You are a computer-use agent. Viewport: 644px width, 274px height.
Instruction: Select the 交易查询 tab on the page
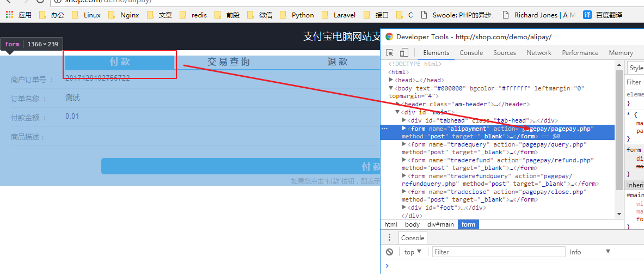click(x=229, y=62)
